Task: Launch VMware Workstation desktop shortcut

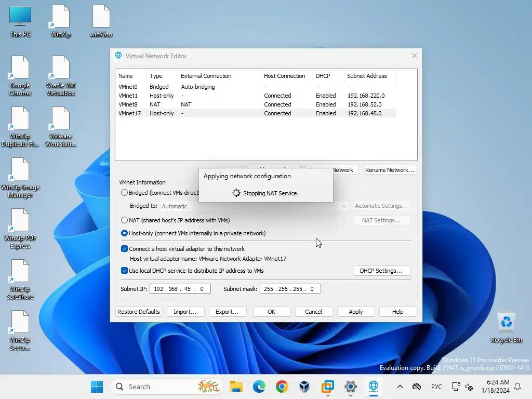Action: pyautogui.click(x=60, y=127)
